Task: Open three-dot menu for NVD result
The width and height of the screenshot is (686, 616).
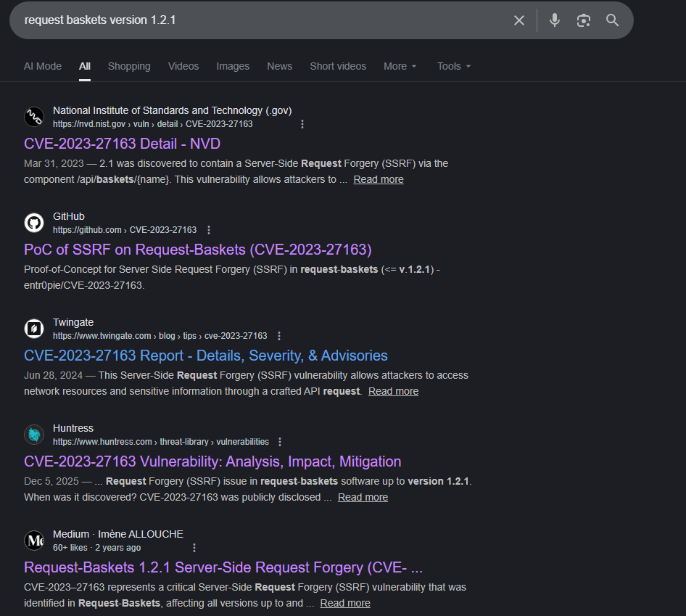Action: tap(302, 124)
